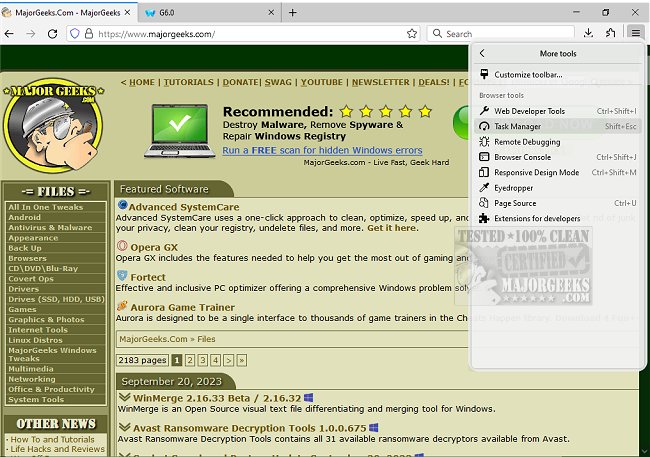The width and height of the screenshot is (650, 457).
Task: Click the Opera GX icon
Action: pos(122,246)
